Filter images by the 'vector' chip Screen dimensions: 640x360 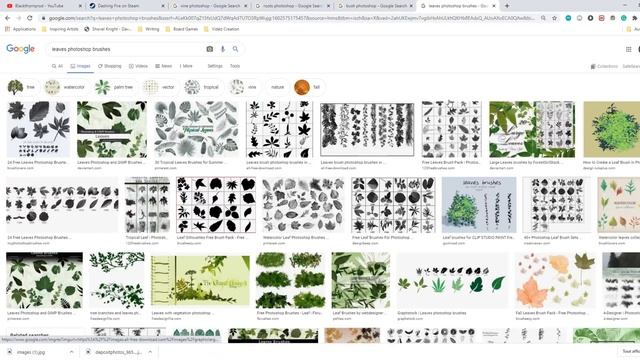pyautogui.click(x=160, y=87)
